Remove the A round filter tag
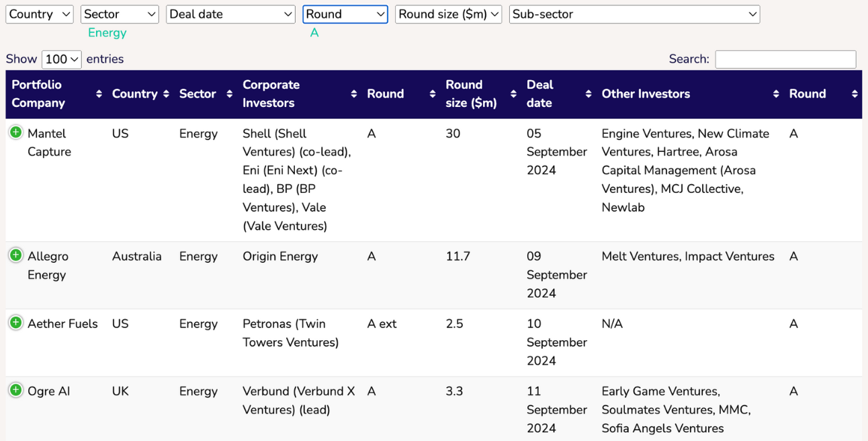This screenshot has width=868, height=441. (x=314, y=33)
